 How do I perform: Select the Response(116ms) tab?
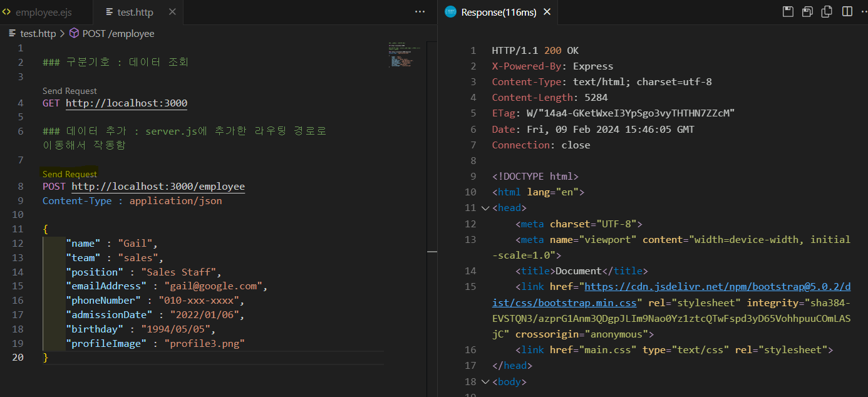497,12
